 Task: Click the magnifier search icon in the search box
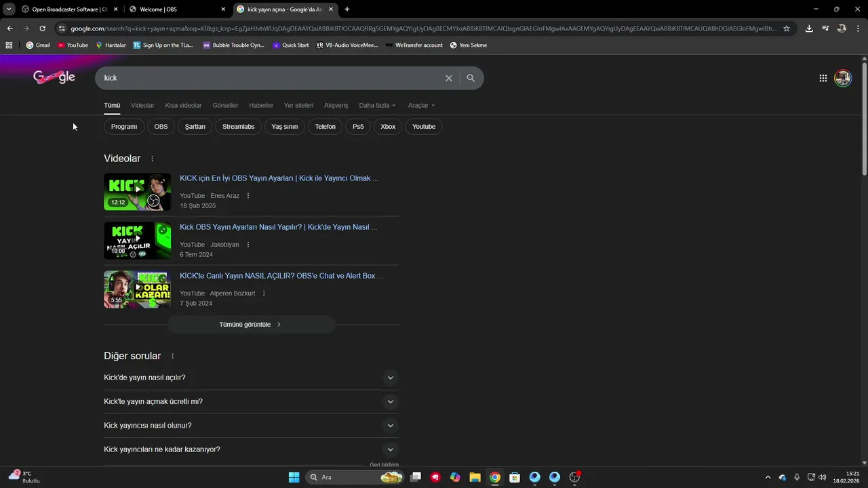pyautogui.click(x=471, y=78)
